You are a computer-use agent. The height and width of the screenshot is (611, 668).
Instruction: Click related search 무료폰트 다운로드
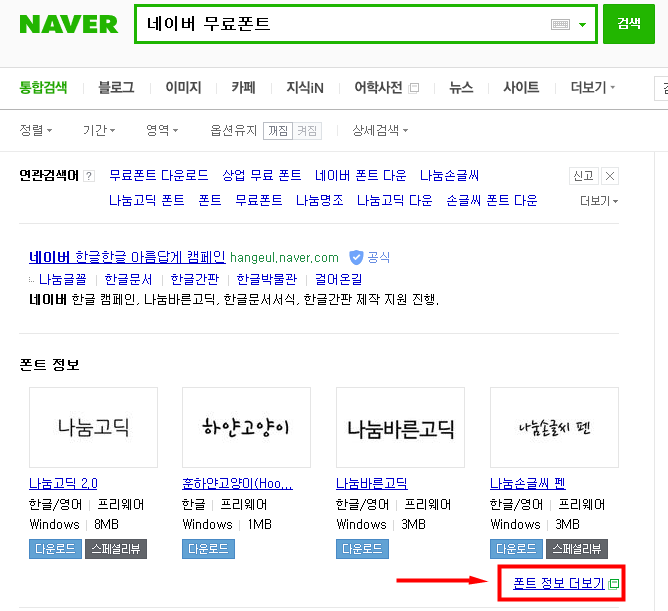click(158, 175)
